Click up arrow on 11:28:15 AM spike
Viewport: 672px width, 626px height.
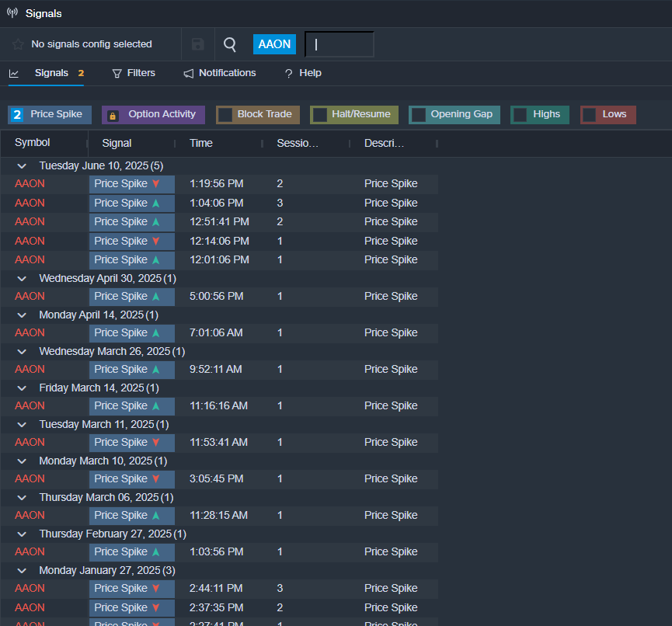pos(156,516)
